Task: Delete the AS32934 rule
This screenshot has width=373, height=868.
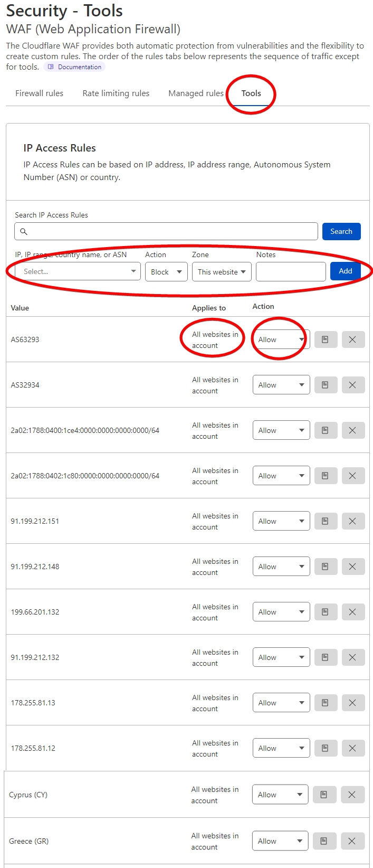Action: (353, 385)
